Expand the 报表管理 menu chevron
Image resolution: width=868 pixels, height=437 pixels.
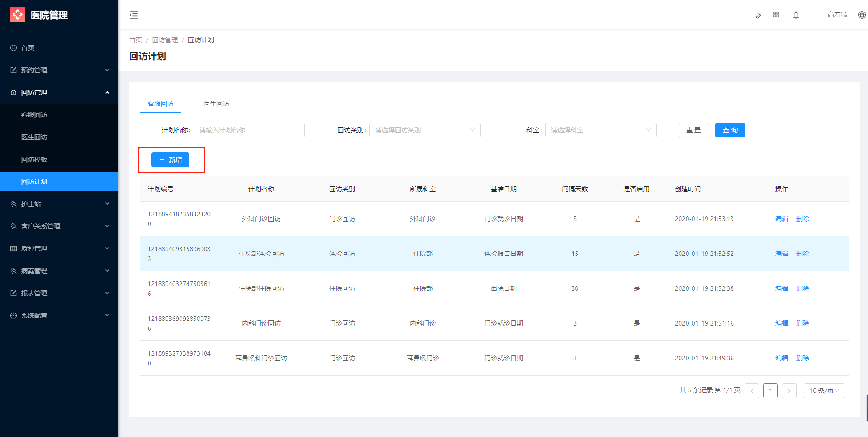pyautogui.click(x=107, y=293)
